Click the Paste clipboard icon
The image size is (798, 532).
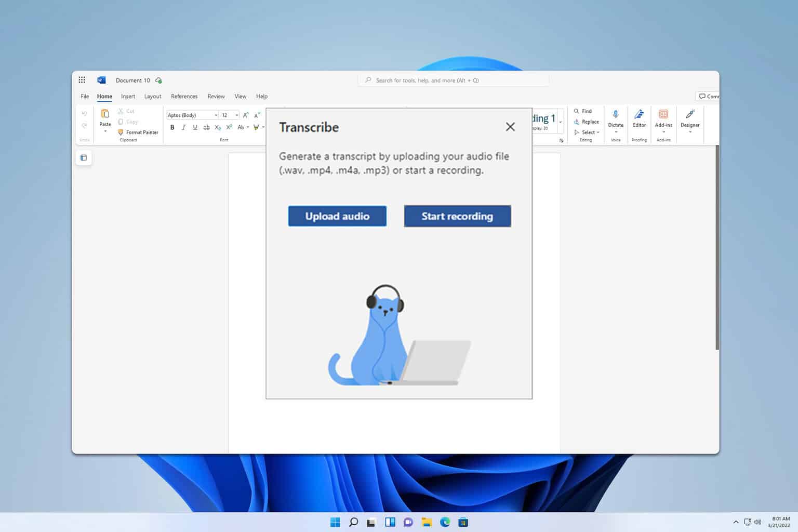pos(105,114)
